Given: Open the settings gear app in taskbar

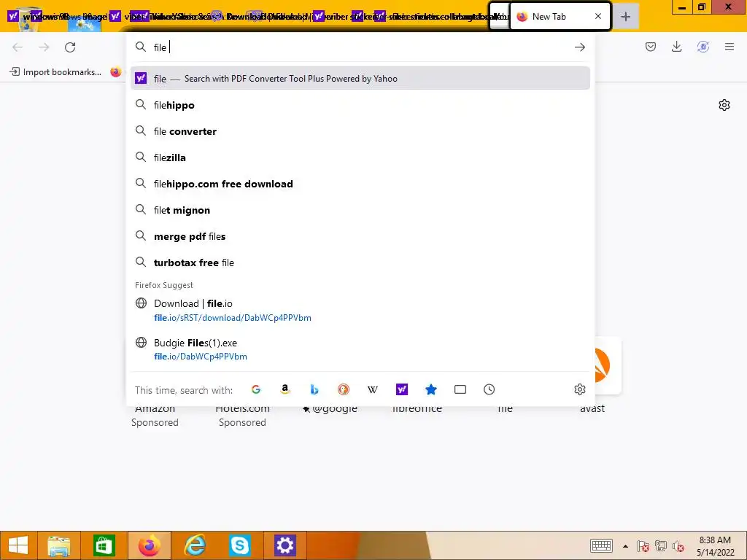Looking at the screenshot, I should click(x=285, y=545).
